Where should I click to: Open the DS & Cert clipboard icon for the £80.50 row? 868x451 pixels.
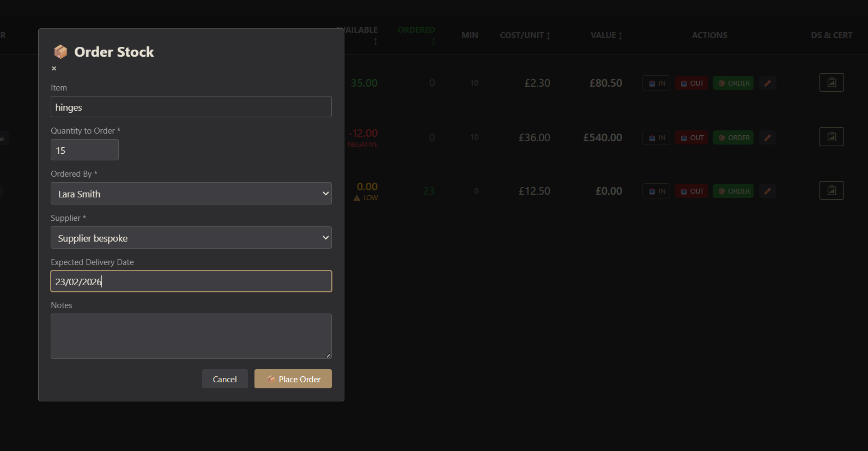click(831, 82)
